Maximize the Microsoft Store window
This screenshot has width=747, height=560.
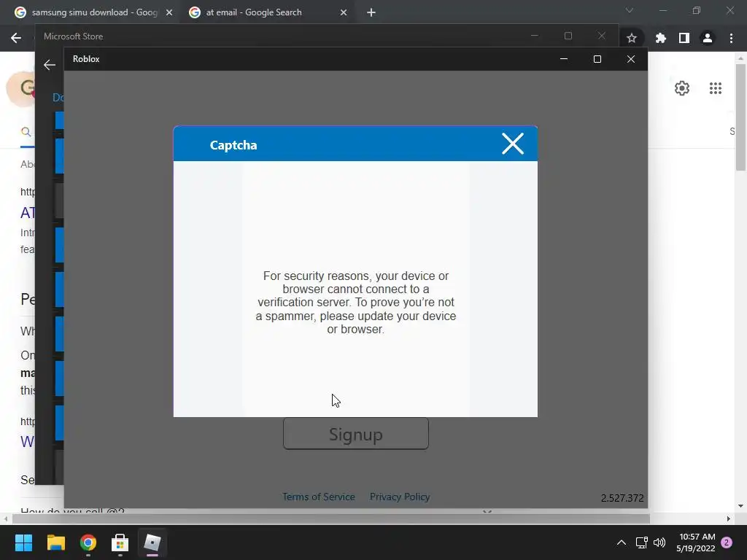[x=568, y=36]
